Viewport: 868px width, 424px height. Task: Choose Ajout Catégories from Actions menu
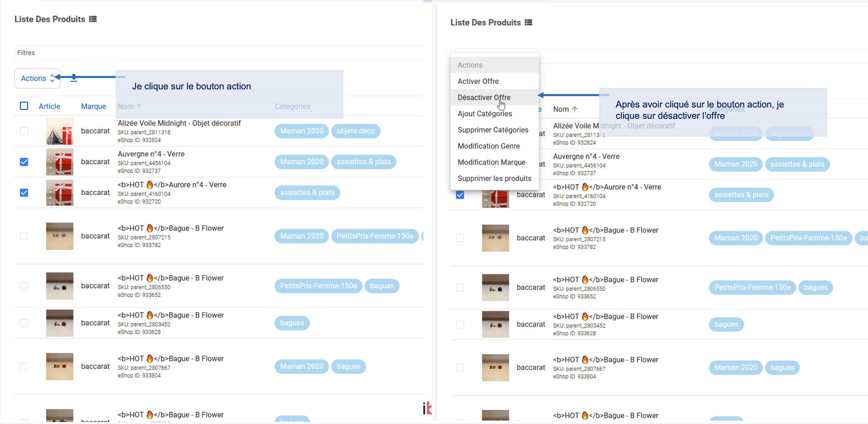pyautogui.click(x=494, y=114)
